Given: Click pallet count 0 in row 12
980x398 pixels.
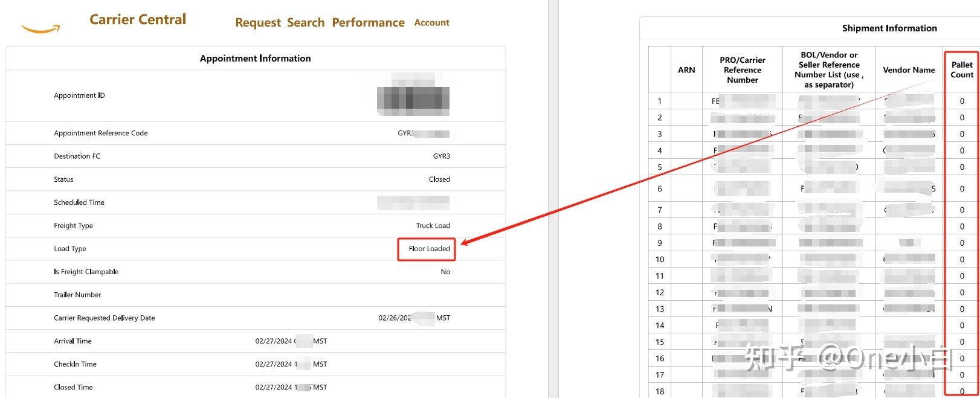Looking at the screenshot, I should tap(962, 292).
